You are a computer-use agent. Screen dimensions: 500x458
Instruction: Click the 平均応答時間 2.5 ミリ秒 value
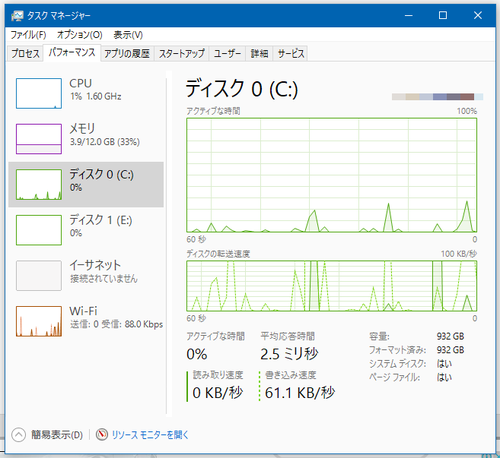[289, 354]
